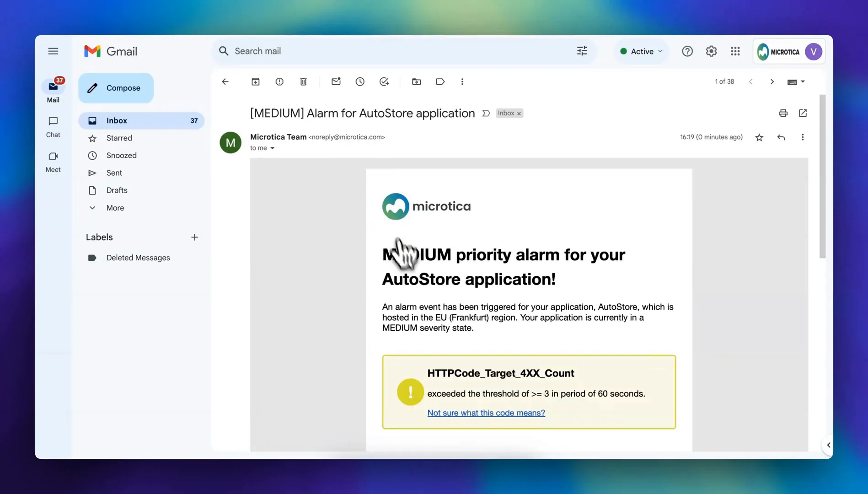
Task: Open the email in a new window
Action: pyautogui.click(x=803, y=113)
